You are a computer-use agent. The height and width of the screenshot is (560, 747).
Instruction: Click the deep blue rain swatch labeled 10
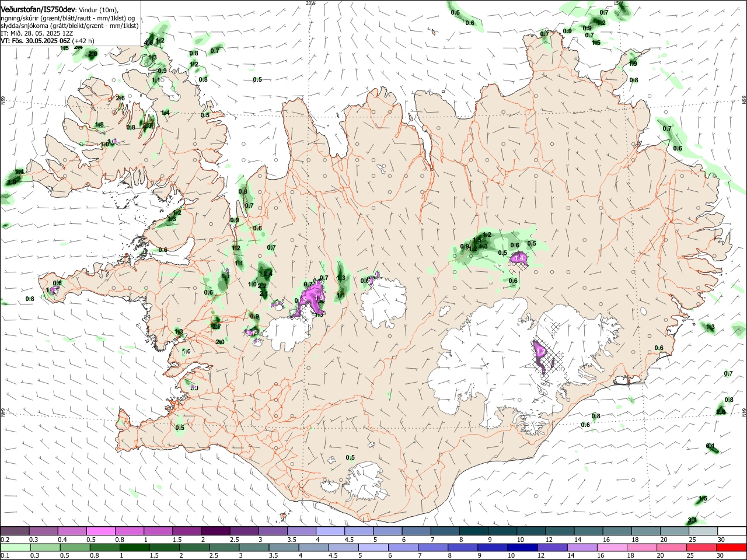pyautogui.click(x=522, y=547)
